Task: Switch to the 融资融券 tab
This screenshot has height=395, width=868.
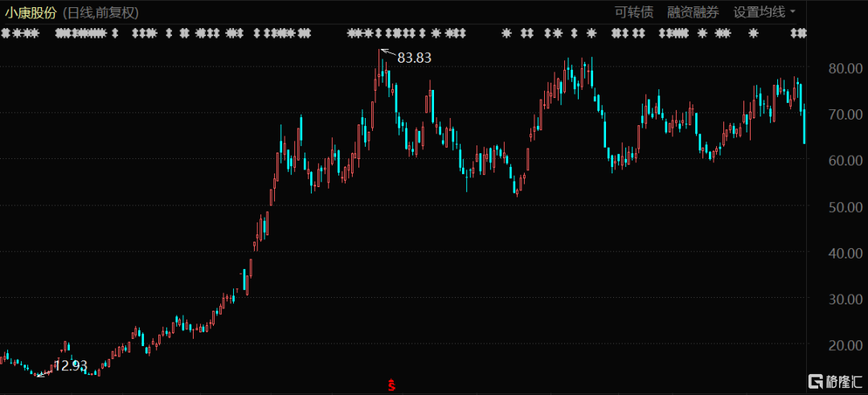Action: coord(694,12)
